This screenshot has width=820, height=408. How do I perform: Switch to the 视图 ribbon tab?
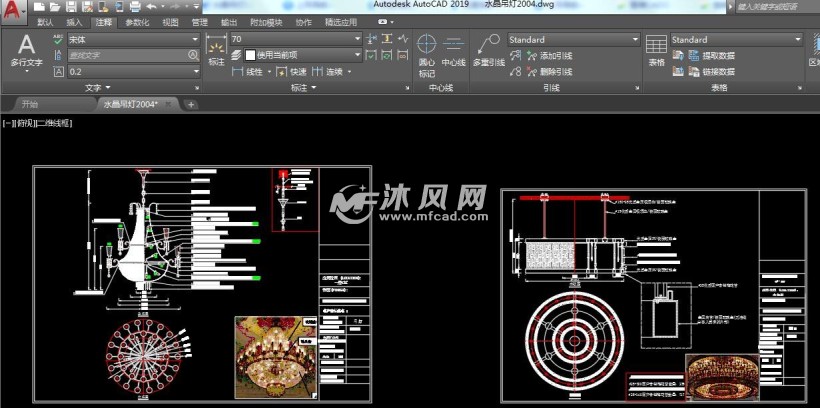pos(170,22)
